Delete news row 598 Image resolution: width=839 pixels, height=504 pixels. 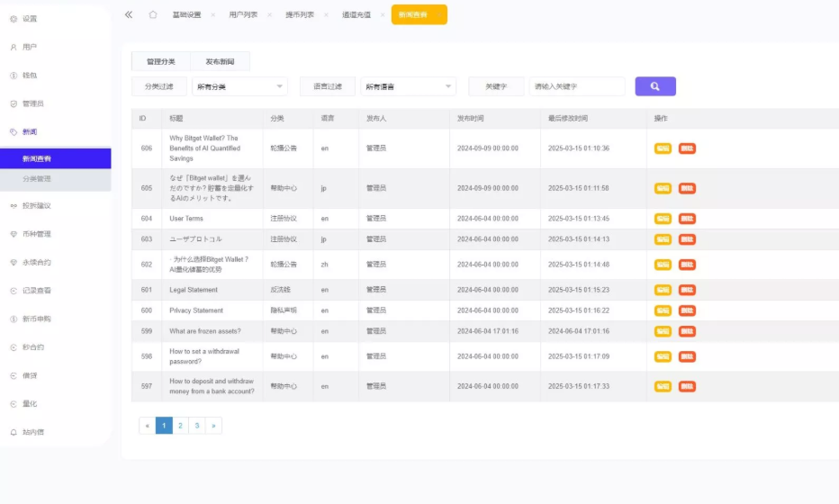click(687, 356)
